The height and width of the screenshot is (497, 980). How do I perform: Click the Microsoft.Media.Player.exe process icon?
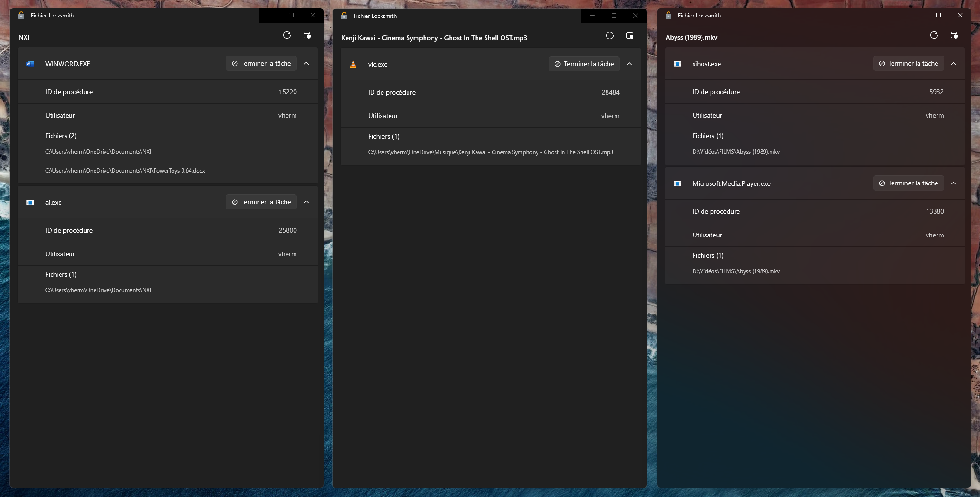pos(677,183)
